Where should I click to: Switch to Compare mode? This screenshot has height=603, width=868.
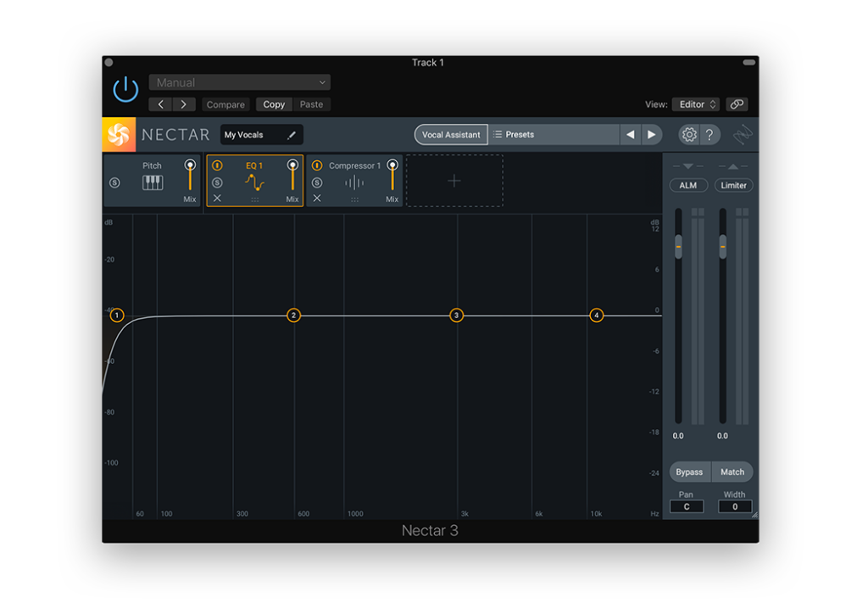pyautogui.click(x=225, y=103)
